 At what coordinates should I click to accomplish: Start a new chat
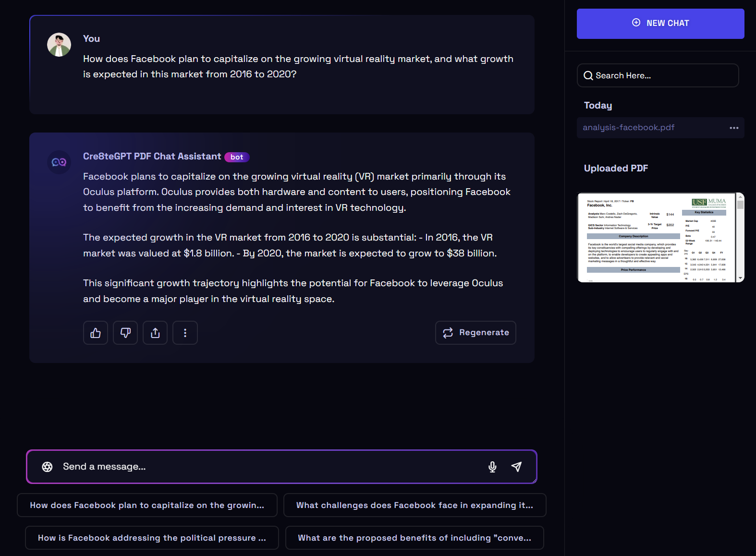(x=660, y=24)
